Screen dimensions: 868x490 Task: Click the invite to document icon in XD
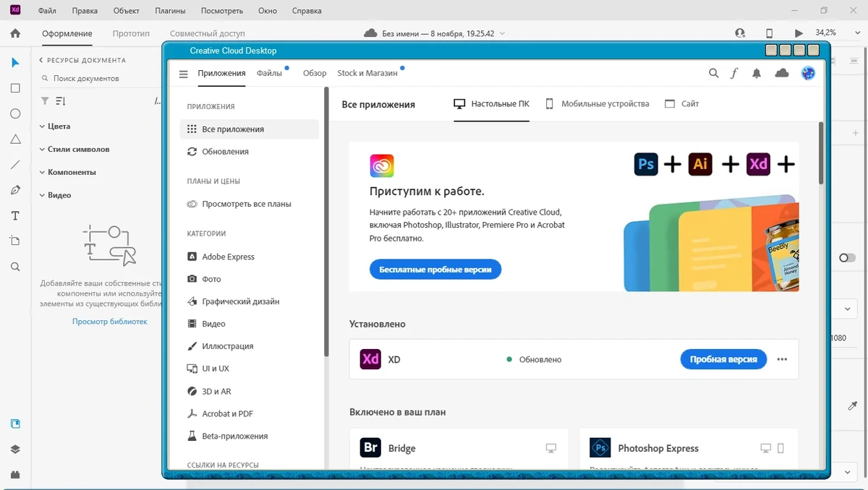coord(740,33)
